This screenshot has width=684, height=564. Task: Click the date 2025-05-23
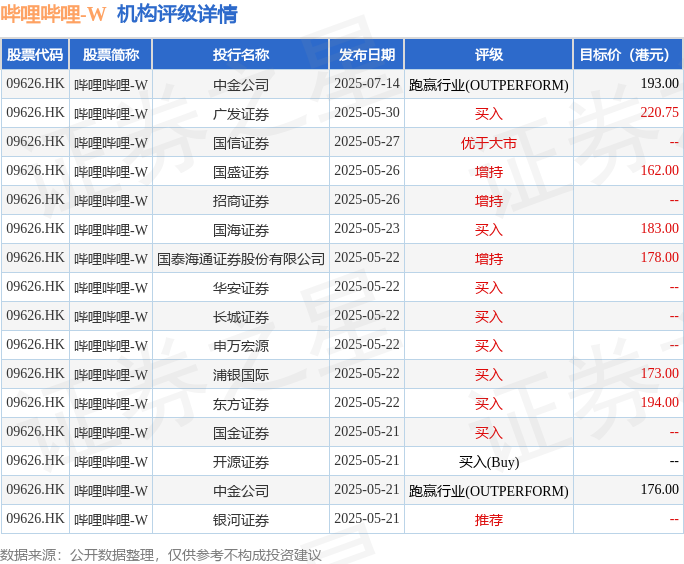[367, 229]
